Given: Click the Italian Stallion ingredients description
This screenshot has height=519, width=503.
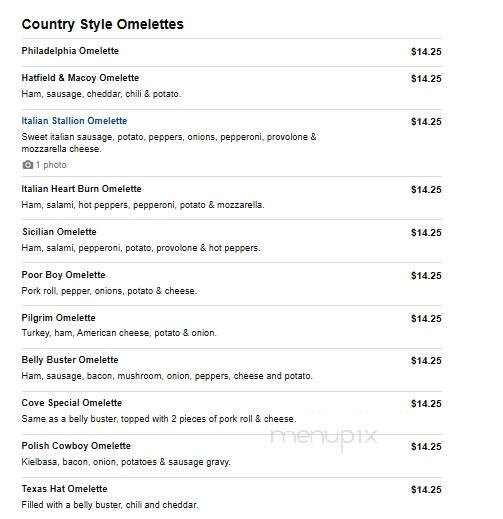Looking at the screenshot, I should [x=169, y=143].
